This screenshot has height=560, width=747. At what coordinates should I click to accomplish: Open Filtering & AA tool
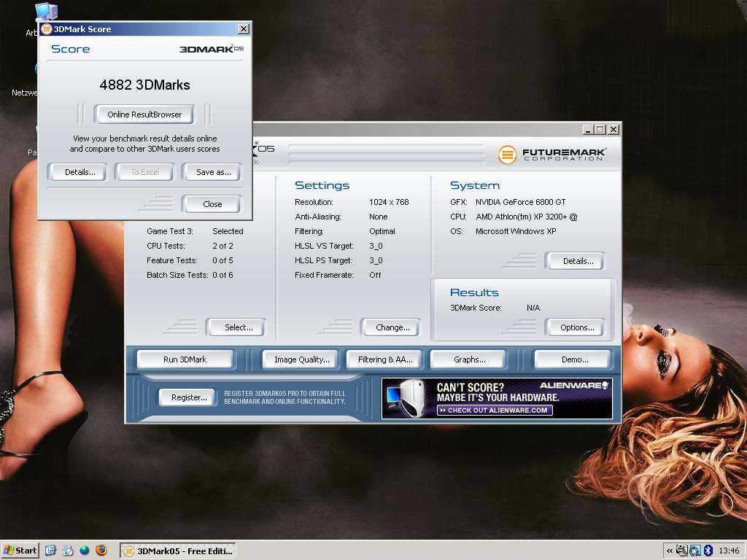pyautogui.click(x=385, y=359)
